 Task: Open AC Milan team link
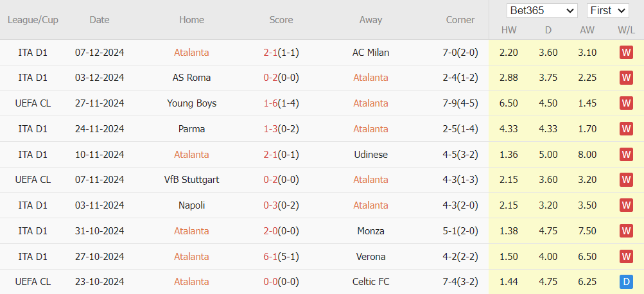370,53
